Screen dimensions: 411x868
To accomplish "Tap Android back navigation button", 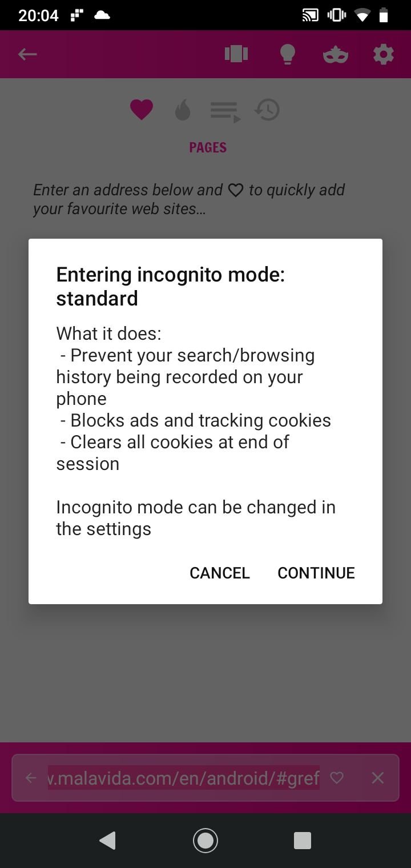I will [x=107, y=840].
